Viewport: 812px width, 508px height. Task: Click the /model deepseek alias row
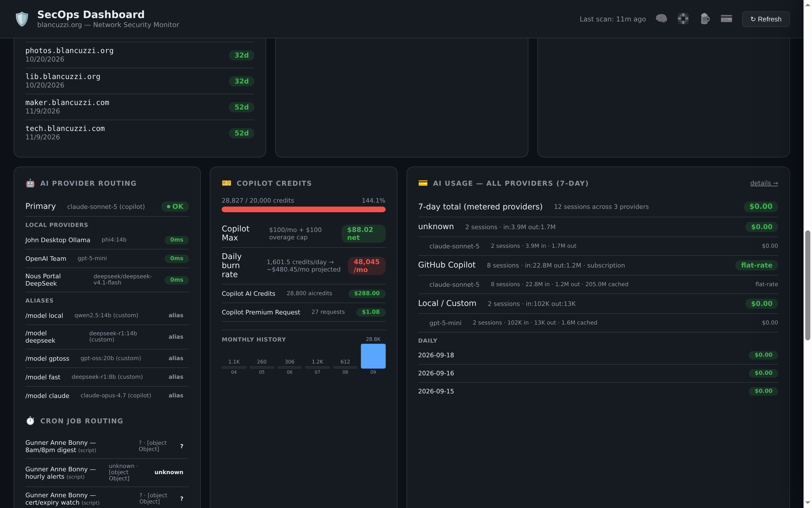107,337
